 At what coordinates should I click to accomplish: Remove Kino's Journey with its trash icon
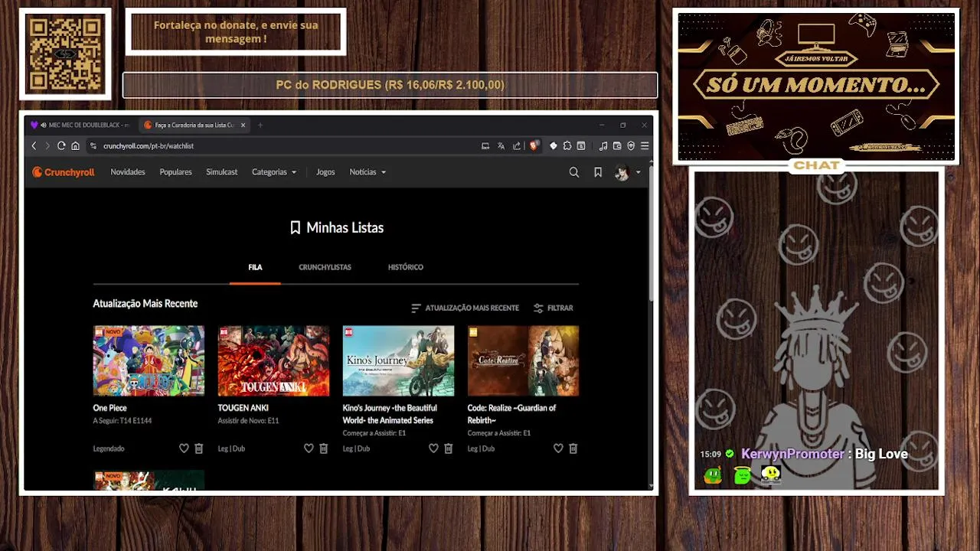coord(449,448)
